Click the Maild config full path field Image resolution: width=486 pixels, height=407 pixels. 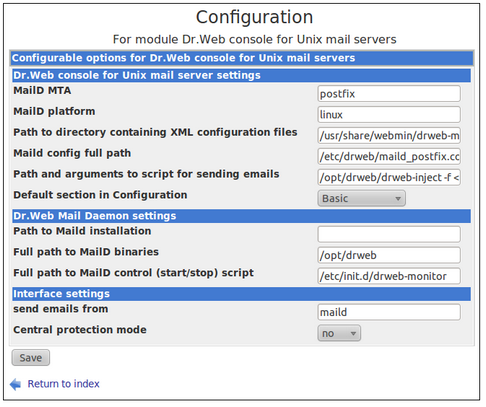(389, 156)
